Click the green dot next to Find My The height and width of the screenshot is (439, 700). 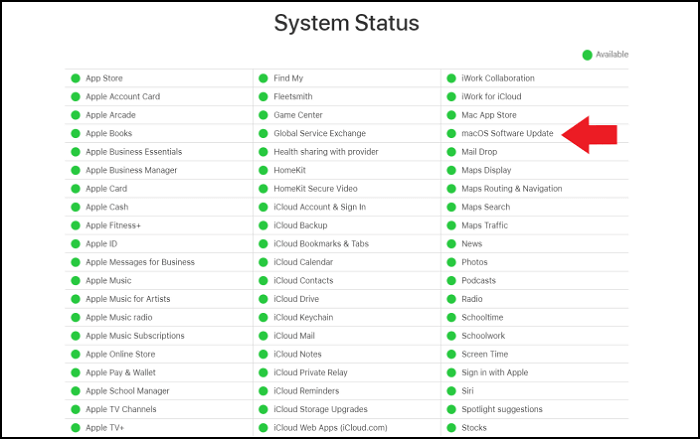click(263, 78)
